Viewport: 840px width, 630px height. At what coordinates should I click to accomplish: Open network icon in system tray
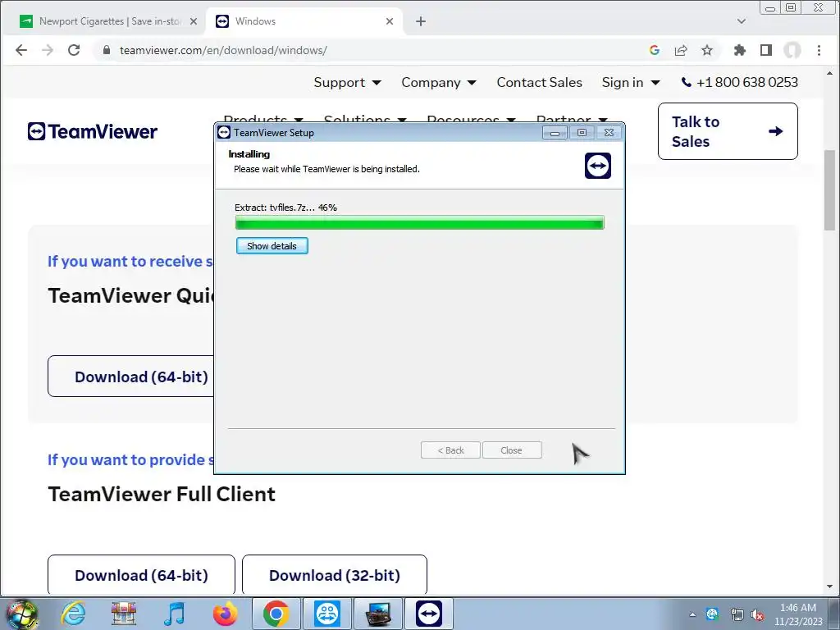[x=737, y=614]
